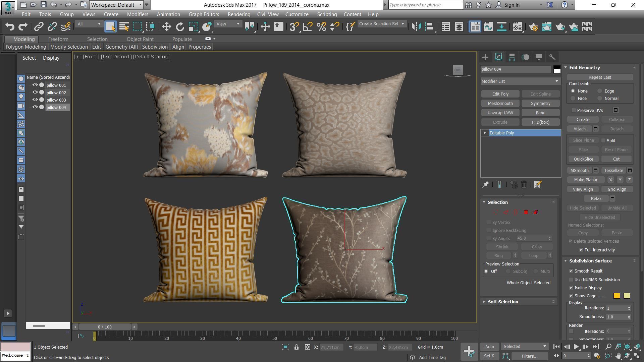Viewport: 644px width, 362px height.
Task: Click the Unwrap UVW modifier button
Action: tap(500, 113)
